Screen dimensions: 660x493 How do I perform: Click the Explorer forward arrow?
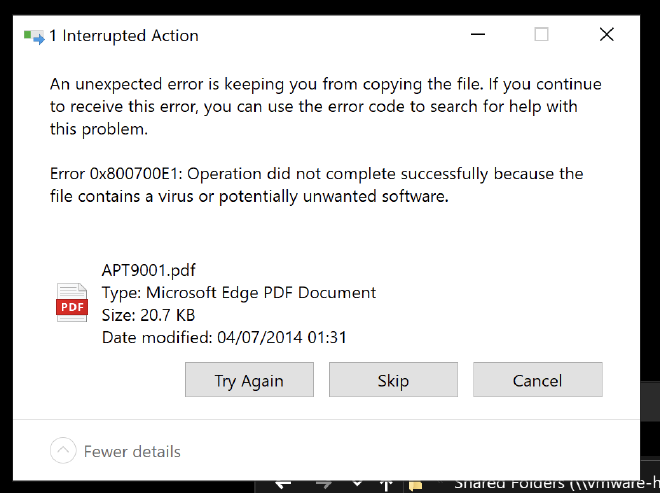pos(322,484)
